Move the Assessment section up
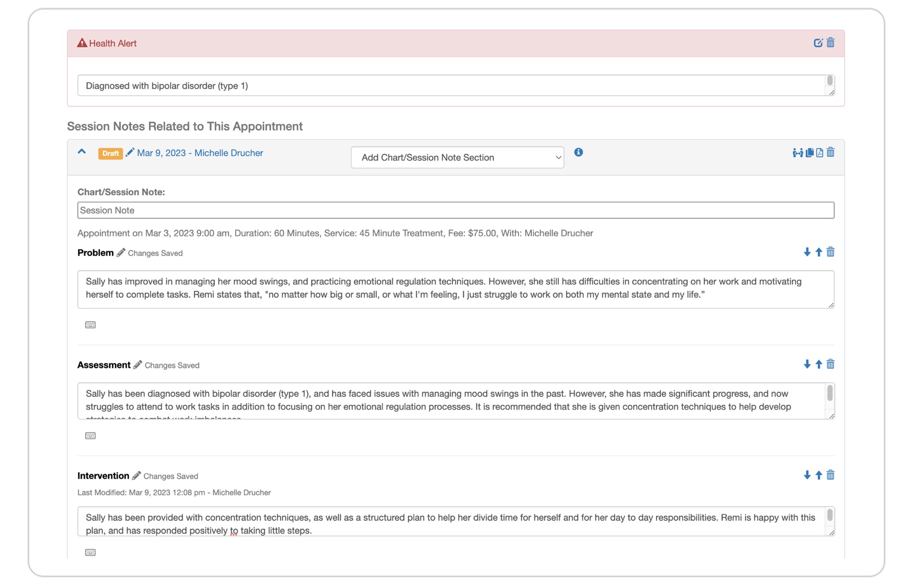 pyautogui.click(x=819, y=364)
